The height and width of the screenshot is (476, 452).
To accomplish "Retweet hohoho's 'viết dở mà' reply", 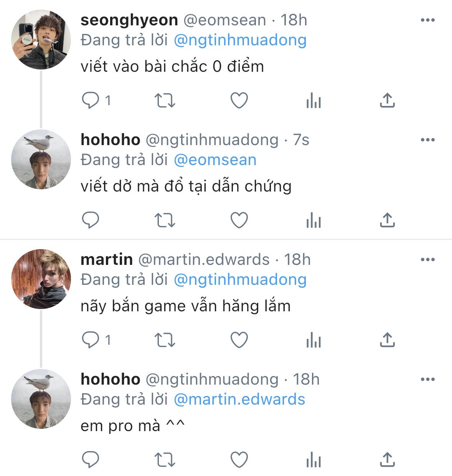I will click(165, 220).
